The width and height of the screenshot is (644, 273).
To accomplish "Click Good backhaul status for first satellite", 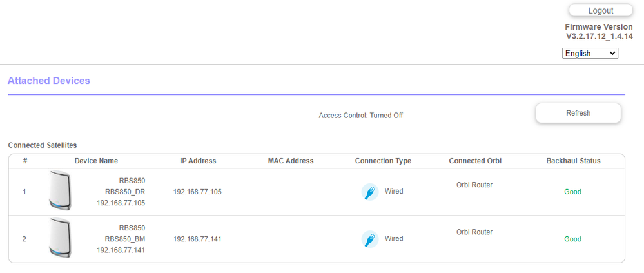I will [572, 192].
